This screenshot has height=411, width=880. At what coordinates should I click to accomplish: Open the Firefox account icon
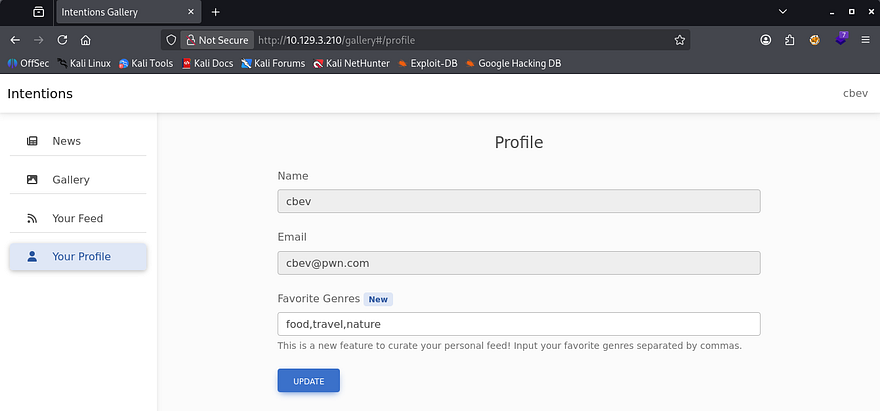click(x=766, y=40)
